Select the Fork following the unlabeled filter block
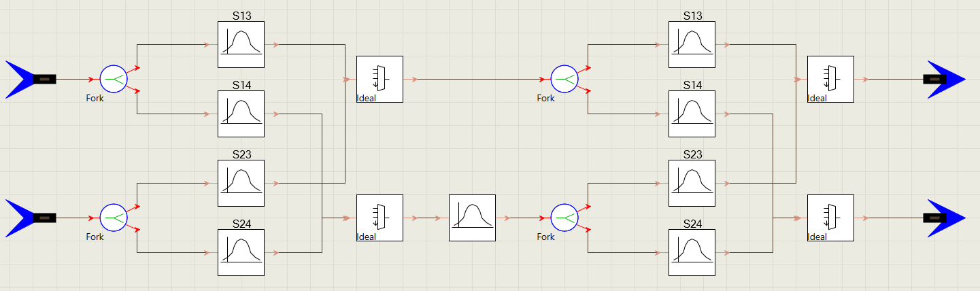Viewport: 980px width, 291px height. 564,218
